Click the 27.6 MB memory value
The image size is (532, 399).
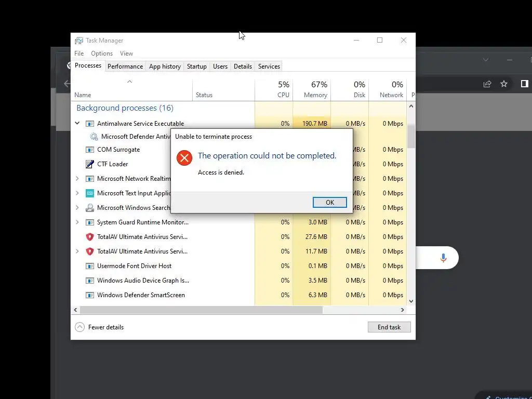316,237
